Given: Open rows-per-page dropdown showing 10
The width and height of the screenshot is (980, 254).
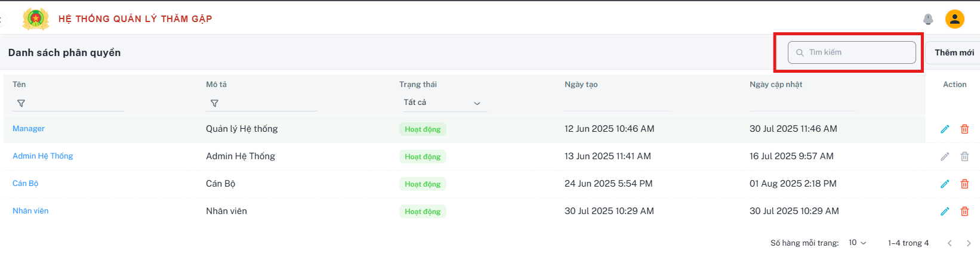Looking at the screenshot, I should pyautogui.click(x=857, y=243).
